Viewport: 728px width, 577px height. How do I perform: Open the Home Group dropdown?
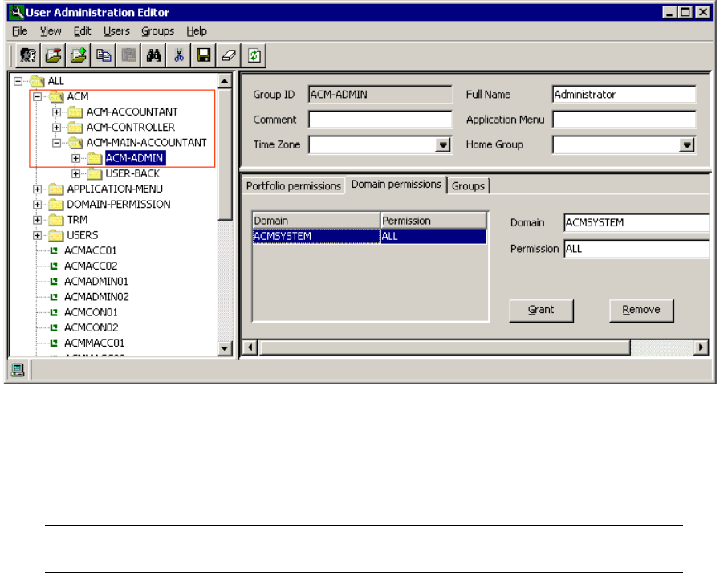[686, 145]
